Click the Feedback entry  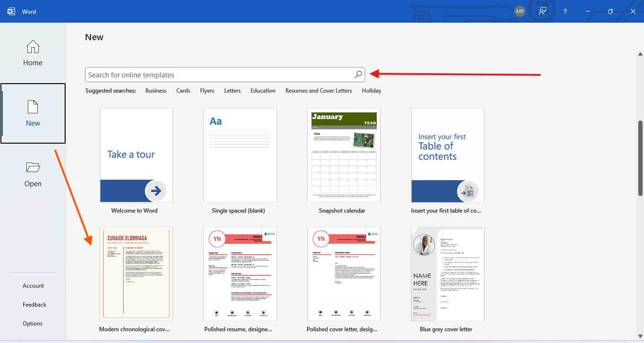click(34, 304)
